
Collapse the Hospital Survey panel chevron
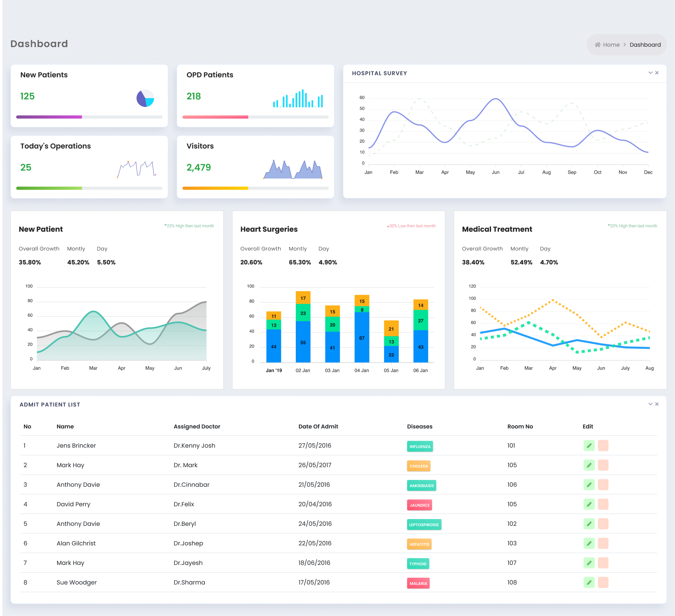tap(651, 73)
